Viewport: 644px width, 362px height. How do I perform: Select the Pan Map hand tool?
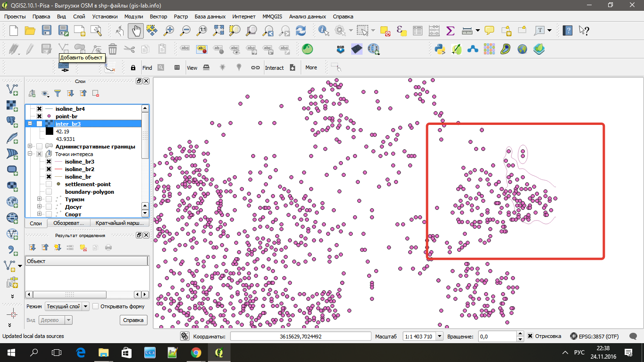[x=136, y=31]
